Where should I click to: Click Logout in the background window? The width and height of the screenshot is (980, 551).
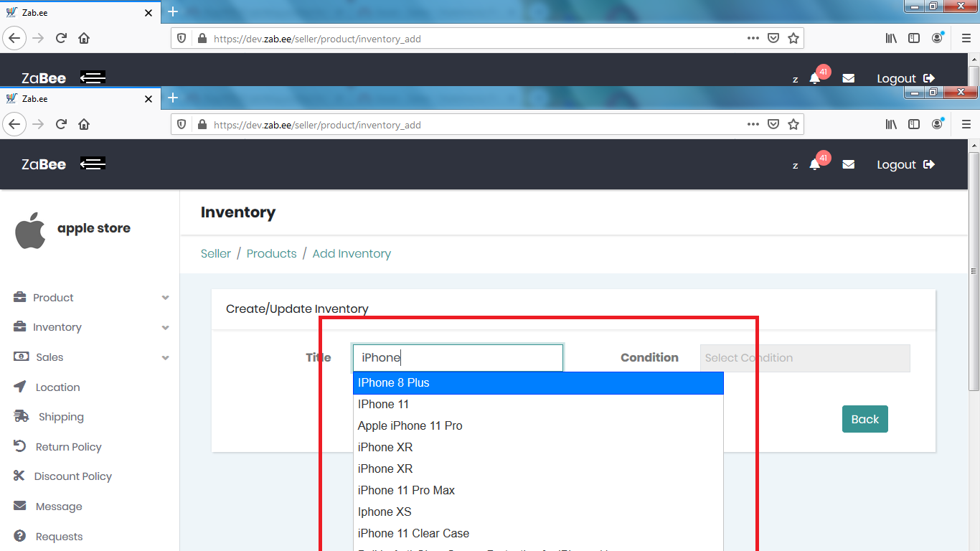pyautogui.click(x=905, y=78)
